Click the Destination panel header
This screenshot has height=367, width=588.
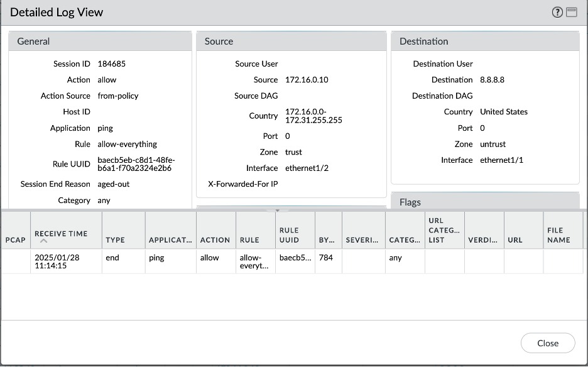pyautogui.click(x=484, y=41)
